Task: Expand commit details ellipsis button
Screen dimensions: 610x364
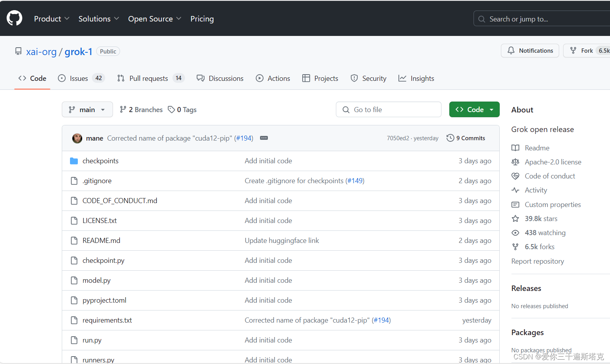Action: 264,138
